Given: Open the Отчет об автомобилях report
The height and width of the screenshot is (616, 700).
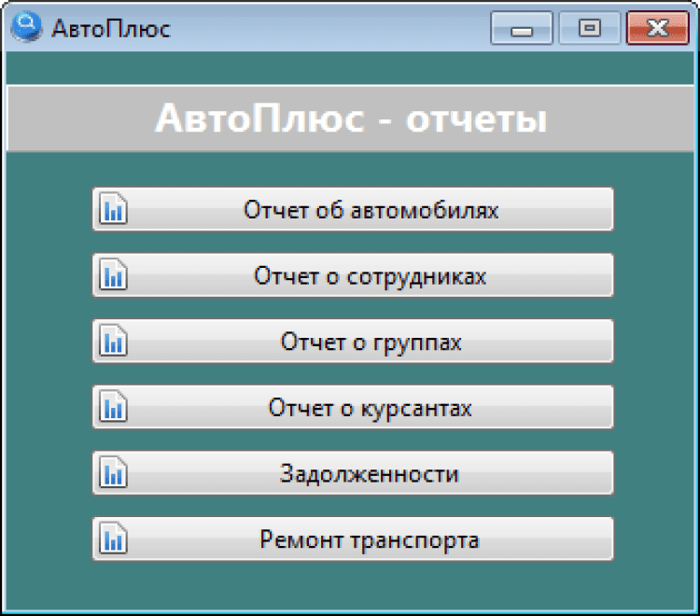Looking at the screenshot, I should 353,209.
